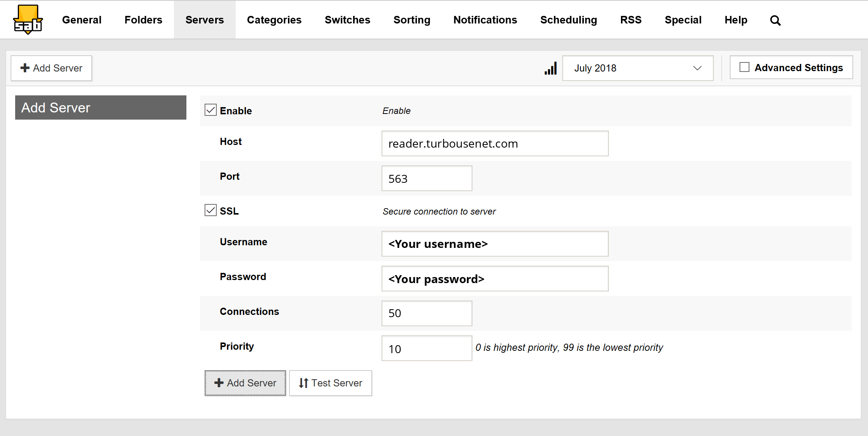Toggle the Enable checkbox

(211, 110)
